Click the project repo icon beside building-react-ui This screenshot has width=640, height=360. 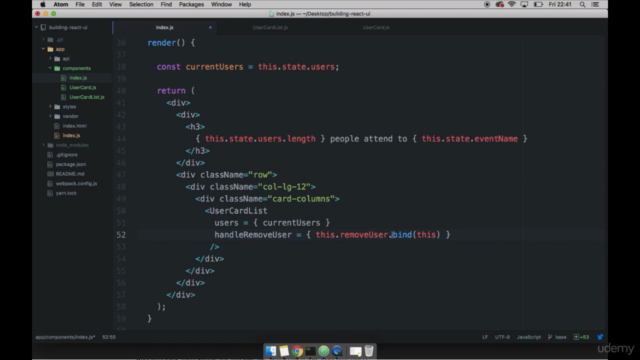43,27
